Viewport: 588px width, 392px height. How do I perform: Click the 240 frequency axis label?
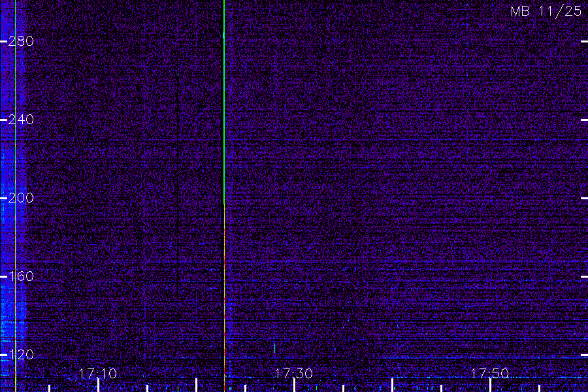pos(21,120)
